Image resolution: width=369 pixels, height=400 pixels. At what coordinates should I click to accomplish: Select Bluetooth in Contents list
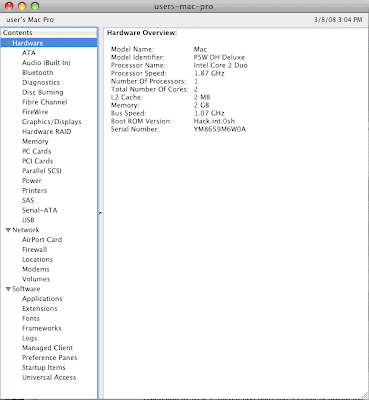coord(37,73)
